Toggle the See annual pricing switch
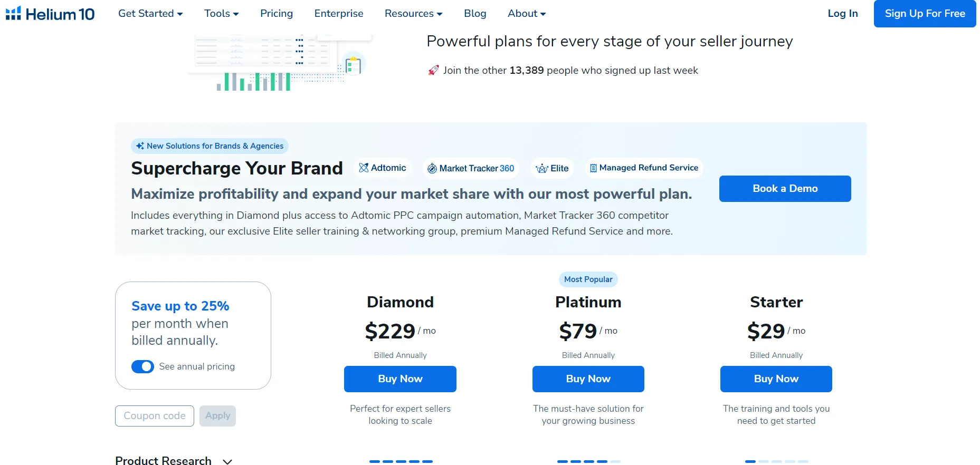This screenshot has width=980, height=465. [x=142, y=366]
